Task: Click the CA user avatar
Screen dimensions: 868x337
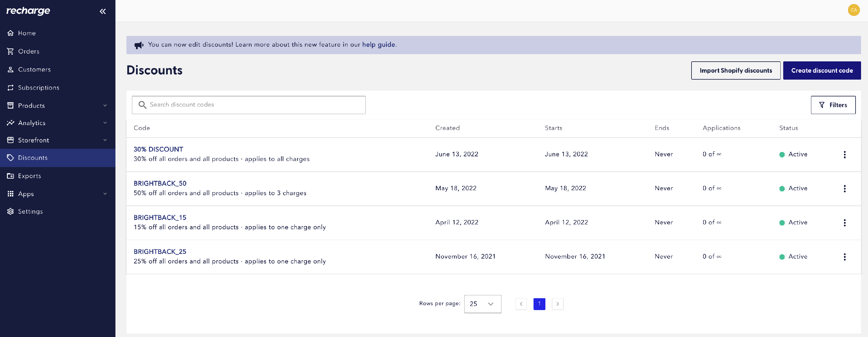Action: pyautogui.click(x=853, y=10)
